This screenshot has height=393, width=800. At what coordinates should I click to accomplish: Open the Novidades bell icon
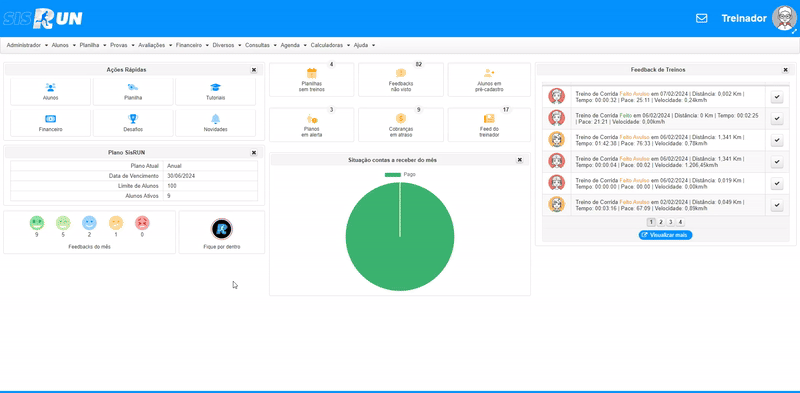(x=215, y=118)
